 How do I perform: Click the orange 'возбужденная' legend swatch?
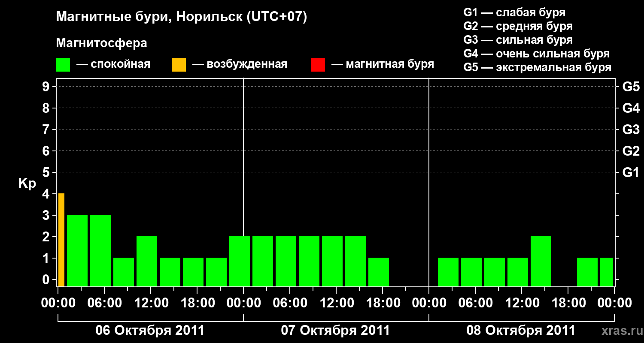point(179,64)
